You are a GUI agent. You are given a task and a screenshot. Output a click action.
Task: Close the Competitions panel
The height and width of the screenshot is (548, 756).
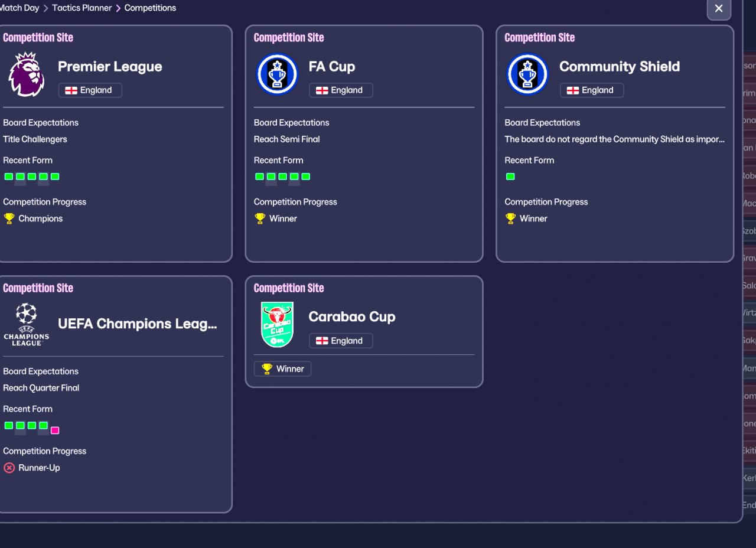[x=719, y=8]
